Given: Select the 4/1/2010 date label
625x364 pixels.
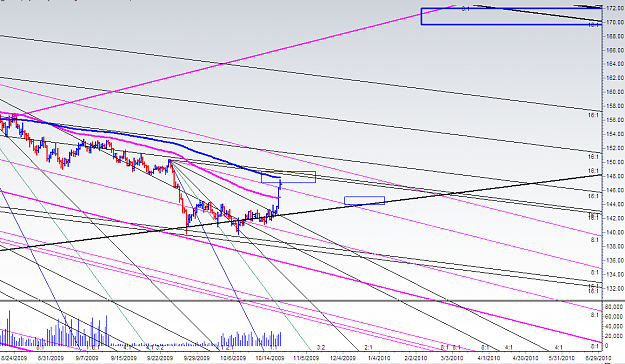Looking at the screenshot, I should pyautogui.click(x=488, y=358).
